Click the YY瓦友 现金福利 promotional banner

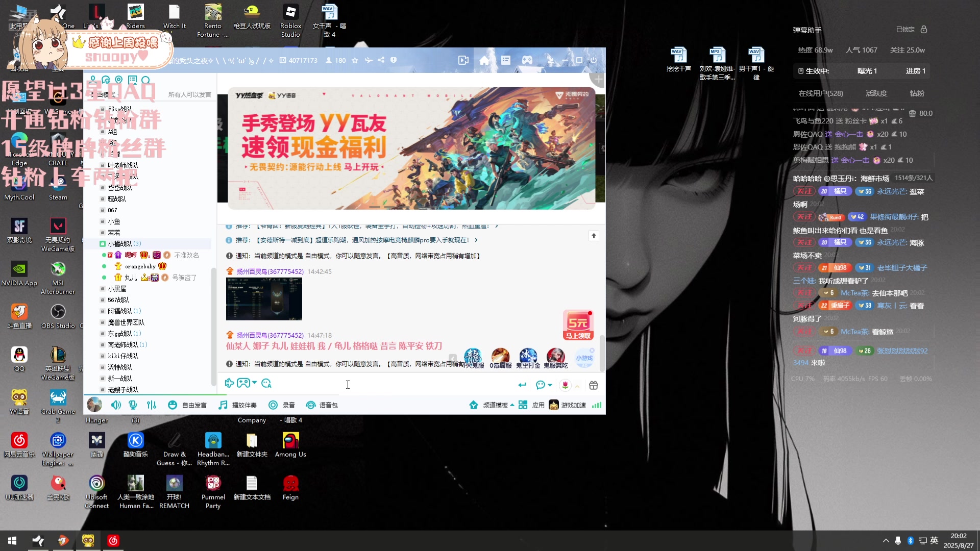pyautogui.click(x=411, y=148)
